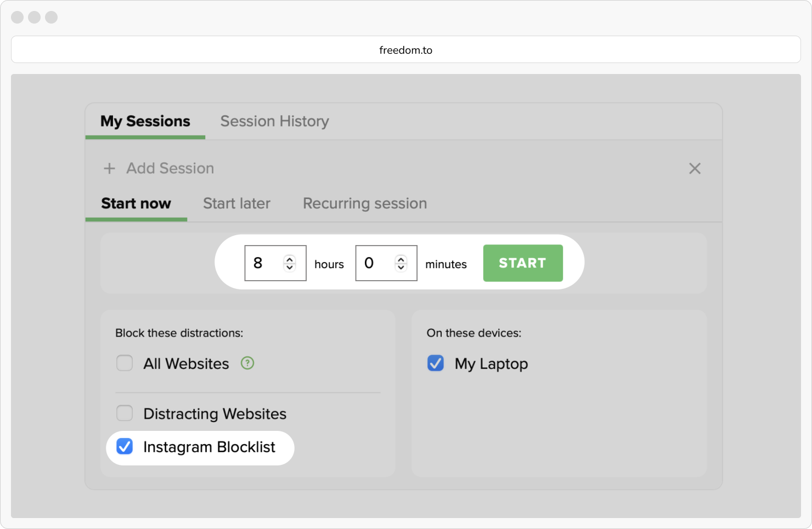The height and width of the screenshot is (529, 812).
Task: Click into the minutes input field
Action: pyautogui.click(x=386, y=263)
